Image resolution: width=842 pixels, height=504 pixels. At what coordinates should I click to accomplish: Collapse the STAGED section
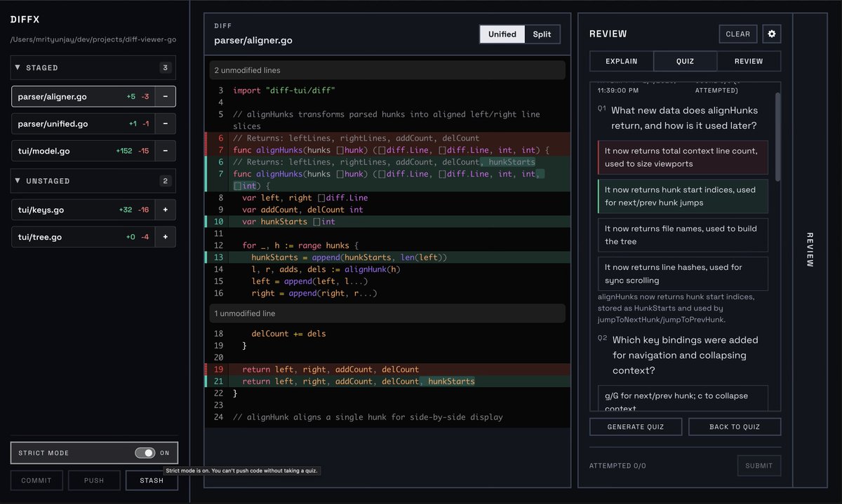93,68
